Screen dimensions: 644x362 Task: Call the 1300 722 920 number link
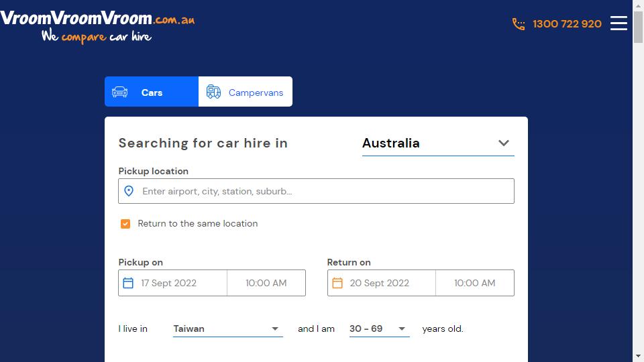point(567,24)
